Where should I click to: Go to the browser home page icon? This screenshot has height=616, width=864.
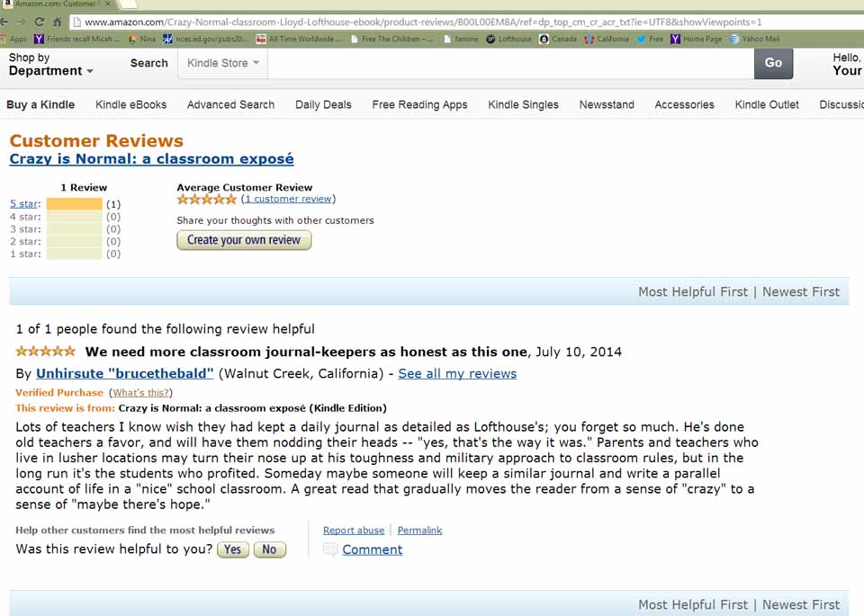pos(58,22)
